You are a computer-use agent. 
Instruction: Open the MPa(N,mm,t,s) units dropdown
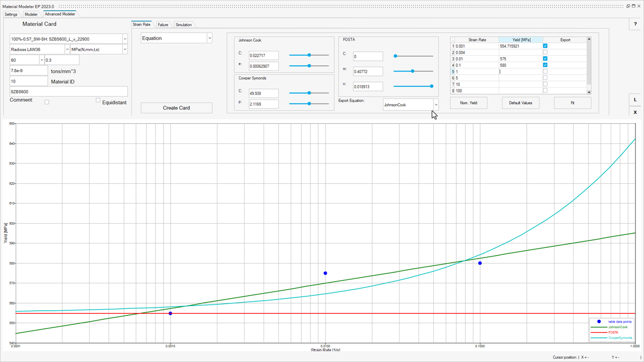(125, 49)
